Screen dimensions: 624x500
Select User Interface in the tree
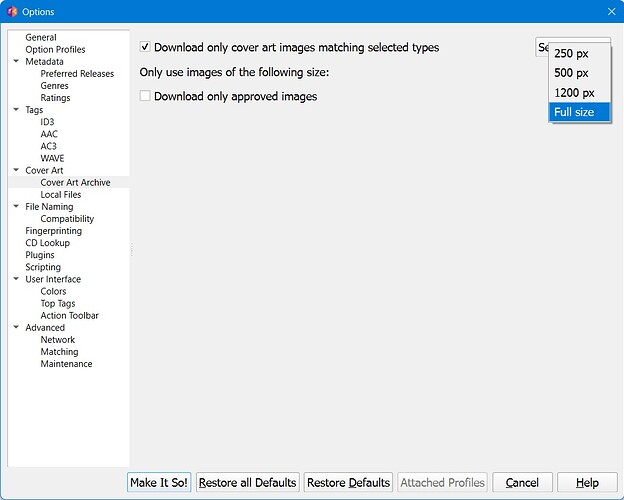pyautogui.click(x=53, y=279)
